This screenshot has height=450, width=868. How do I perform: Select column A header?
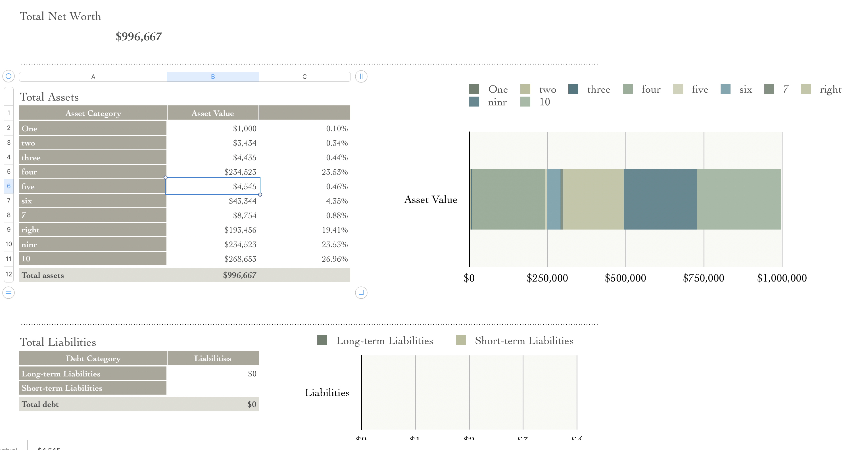(x=93, y=76)
